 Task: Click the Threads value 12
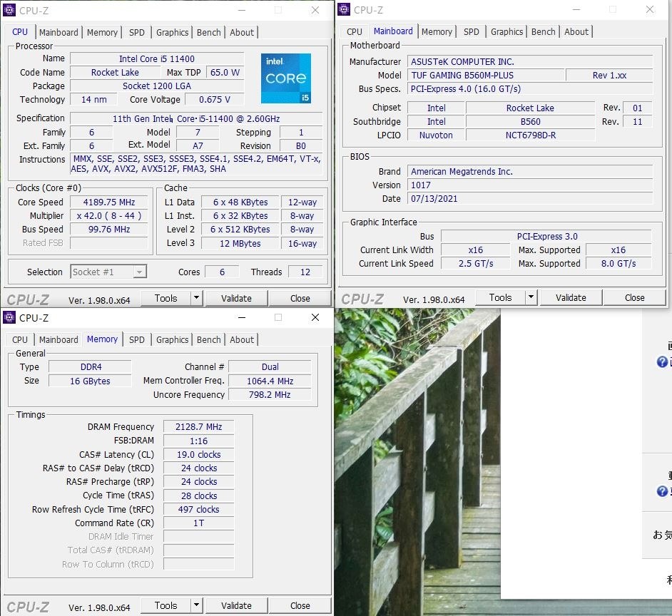click(x=305, y=272)
